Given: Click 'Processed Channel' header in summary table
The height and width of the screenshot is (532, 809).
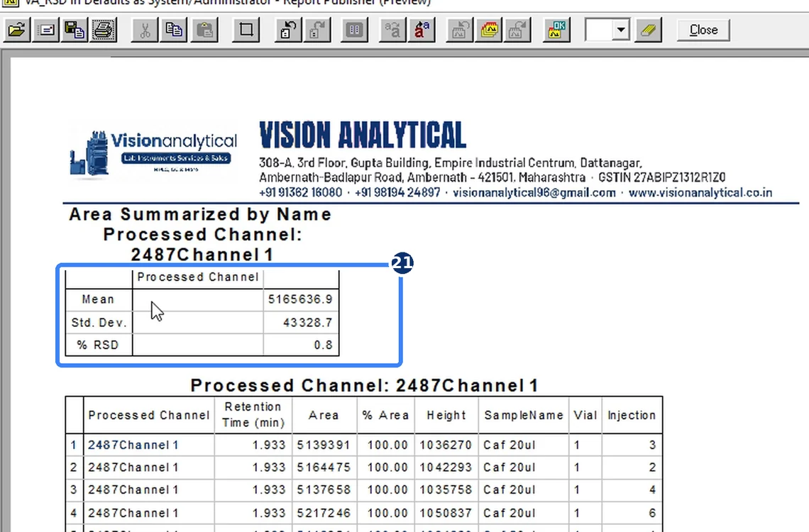Looking at the screenshot, I should point(197,277).
